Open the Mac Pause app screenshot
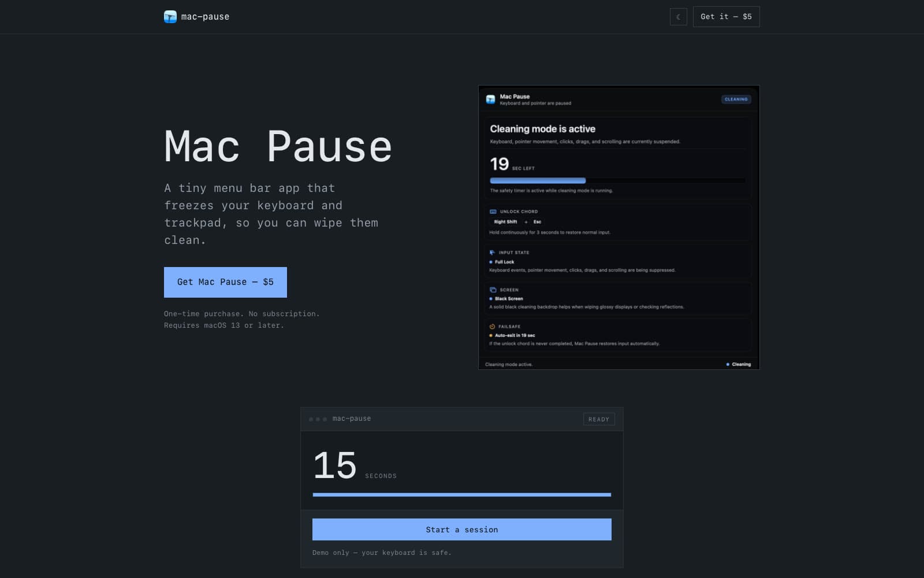The width and height of the screenshot is (924, 578). 619,227
